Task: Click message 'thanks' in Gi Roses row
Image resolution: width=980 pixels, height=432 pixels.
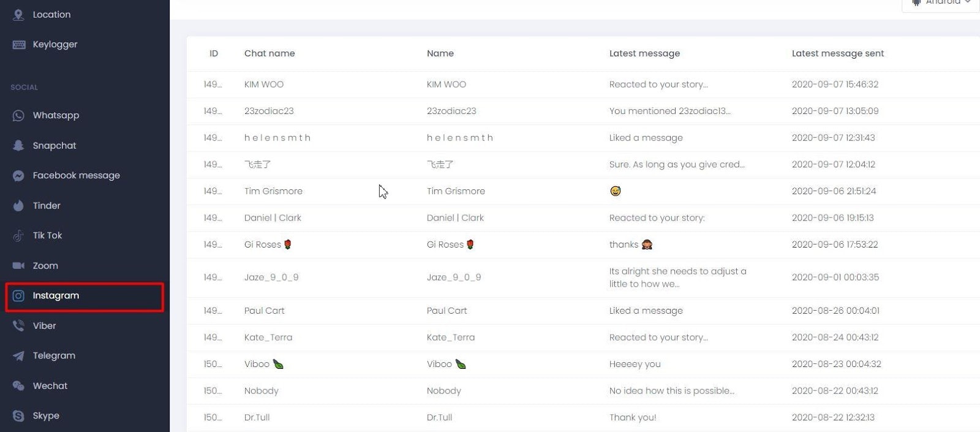Action: [x=631, y=244]
